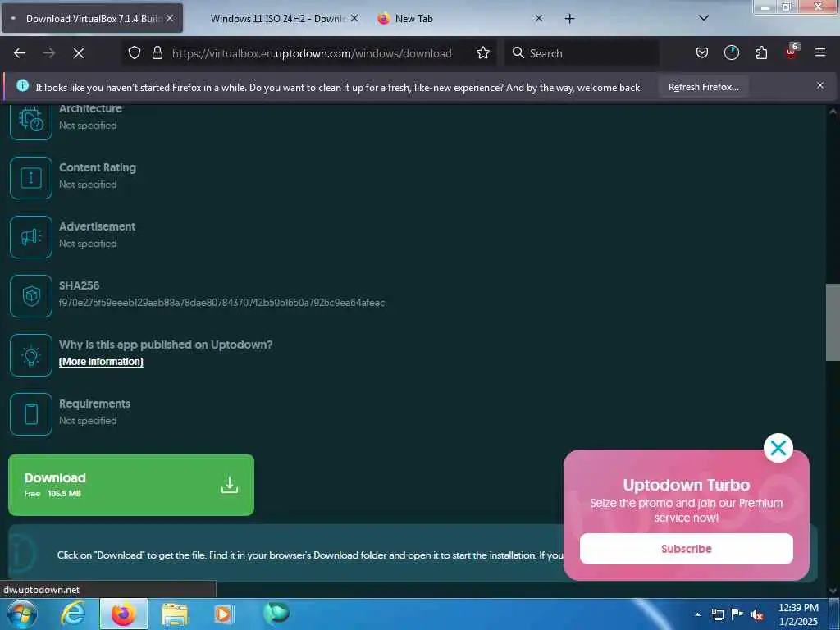Click the Why is this app published heading
This screenshot has width=840, height=630.
(166, 345)
